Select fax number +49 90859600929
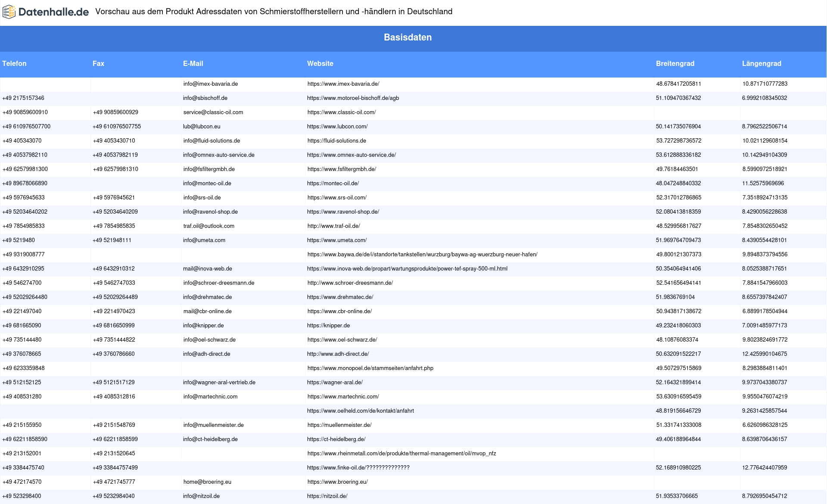 tap(115, 112)
